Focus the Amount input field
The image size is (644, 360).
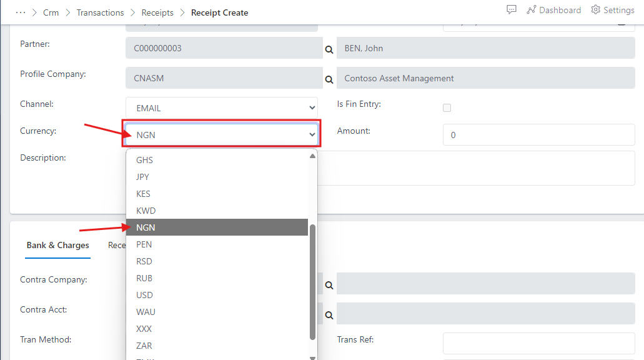click(538, 134)
